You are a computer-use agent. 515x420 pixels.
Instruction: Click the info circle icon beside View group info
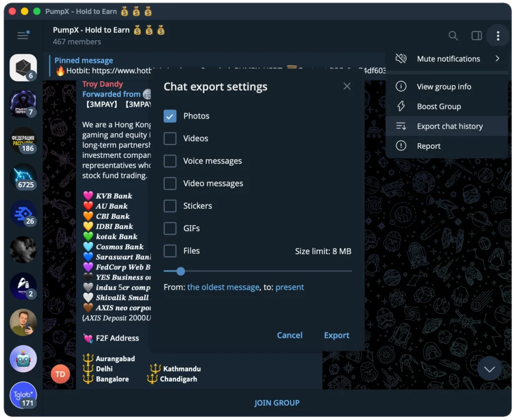coord(401,87)
